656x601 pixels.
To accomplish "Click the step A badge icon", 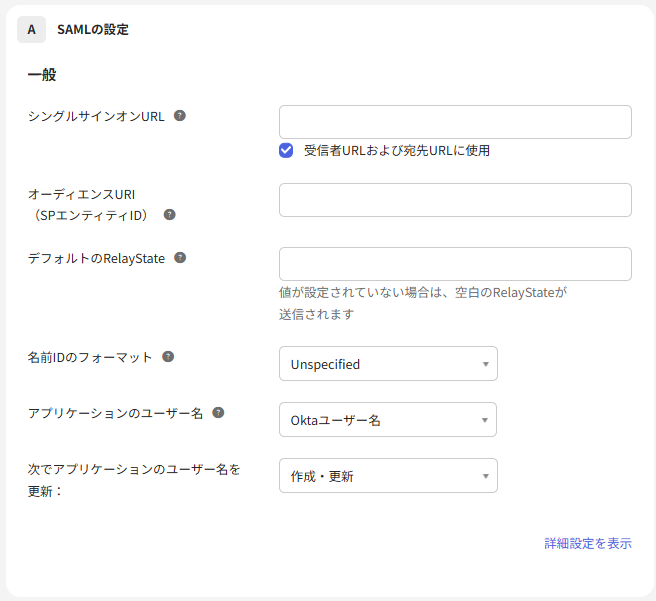I will click(31, 30).
